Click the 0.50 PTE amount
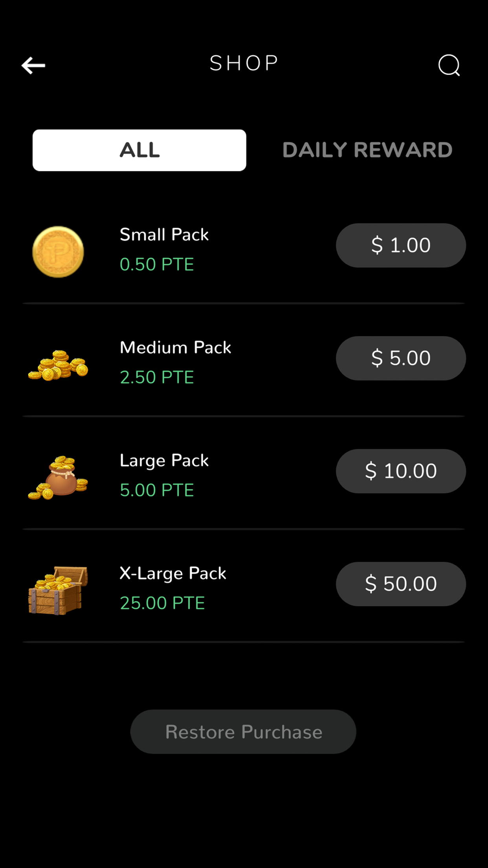This screenshot has width=488, height=868. point(157,264)
